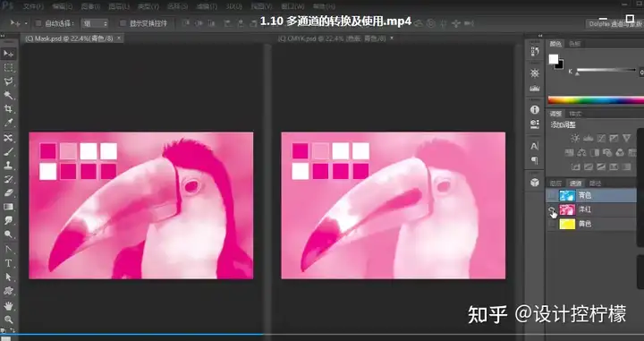Switch to the 路径 tab
The height and width of the screenshot is (341, 644).
[x=595, y=183]
